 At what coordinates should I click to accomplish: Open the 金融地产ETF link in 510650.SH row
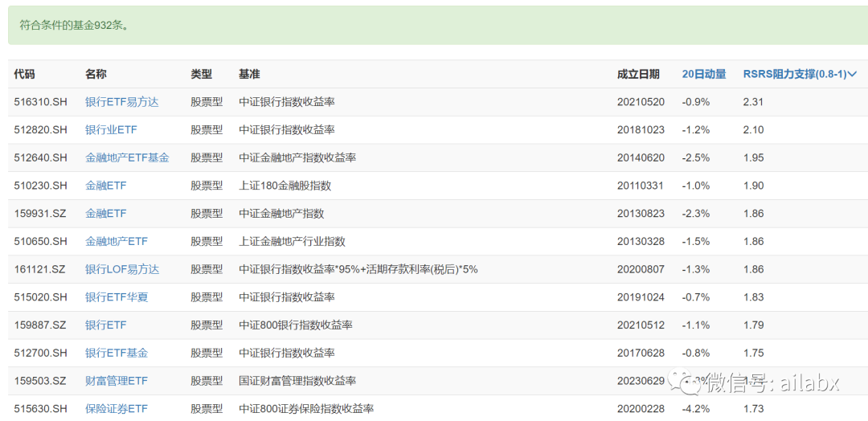click(x=117, y=241)
